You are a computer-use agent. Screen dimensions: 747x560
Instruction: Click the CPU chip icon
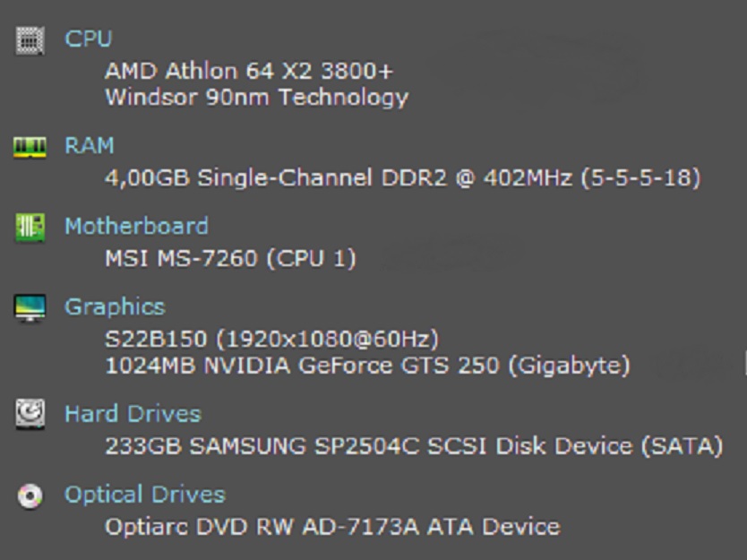30,40
